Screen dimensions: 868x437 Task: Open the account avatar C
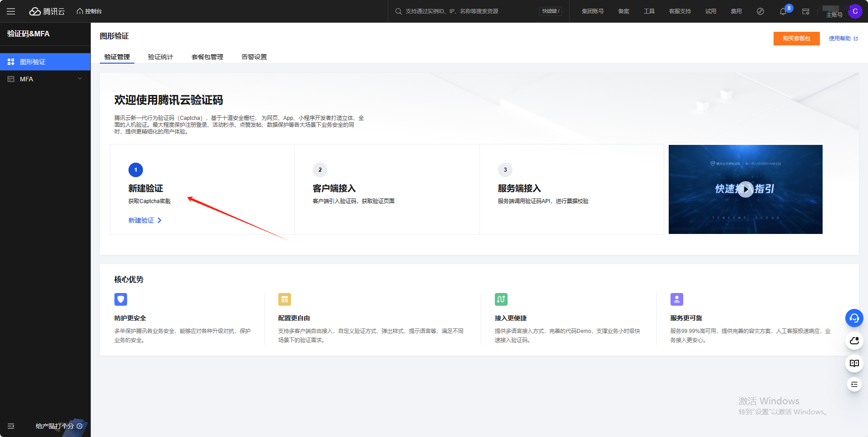pos(855,11)
